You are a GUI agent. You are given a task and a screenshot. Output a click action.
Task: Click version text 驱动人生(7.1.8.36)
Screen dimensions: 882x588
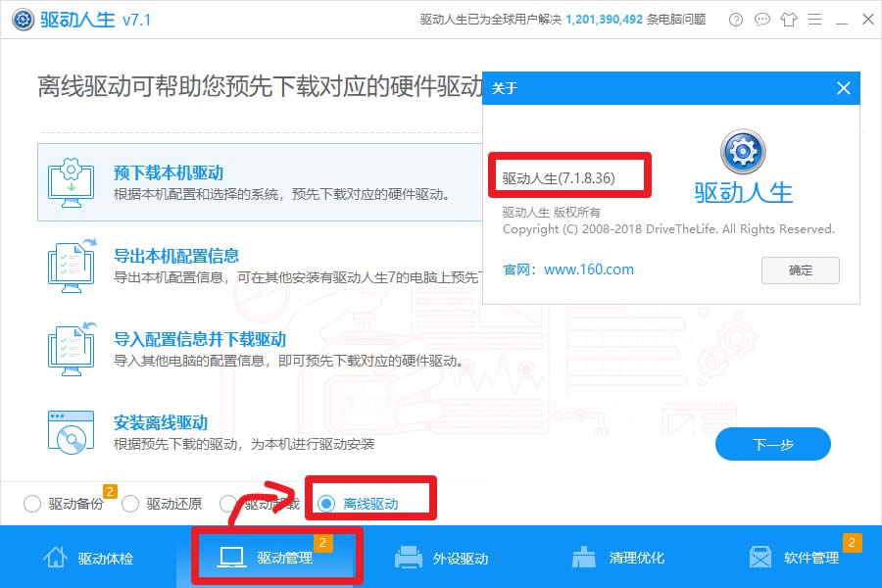[559, 178]
